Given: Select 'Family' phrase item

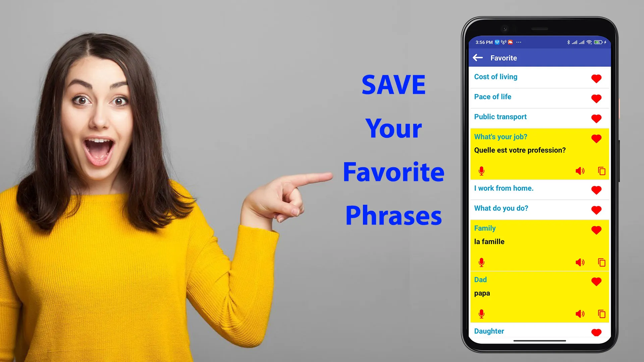Looking at the screenshot, I should click(485, 228).
